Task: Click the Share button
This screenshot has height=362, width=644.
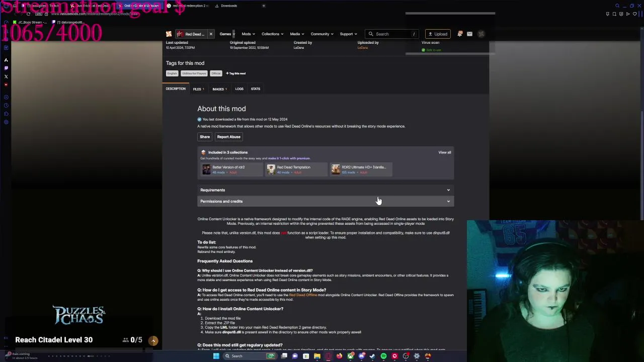Action: point(205,137)
